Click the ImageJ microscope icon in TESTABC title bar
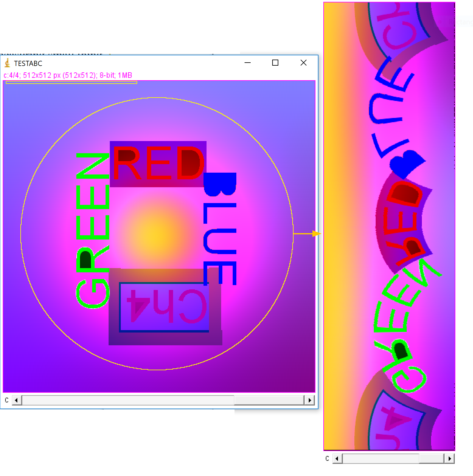The height and width of the screenshot is (476, 473). pyautogui.click(x=7, y=63)
